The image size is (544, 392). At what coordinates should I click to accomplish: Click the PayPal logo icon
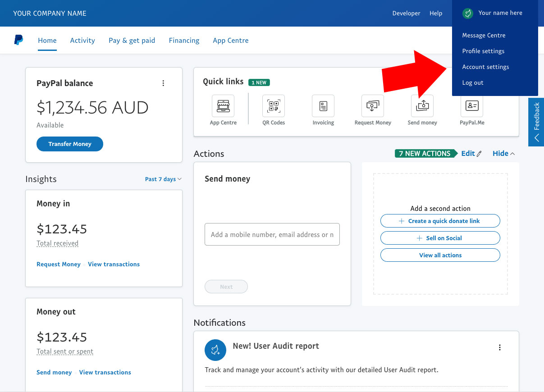18,40
